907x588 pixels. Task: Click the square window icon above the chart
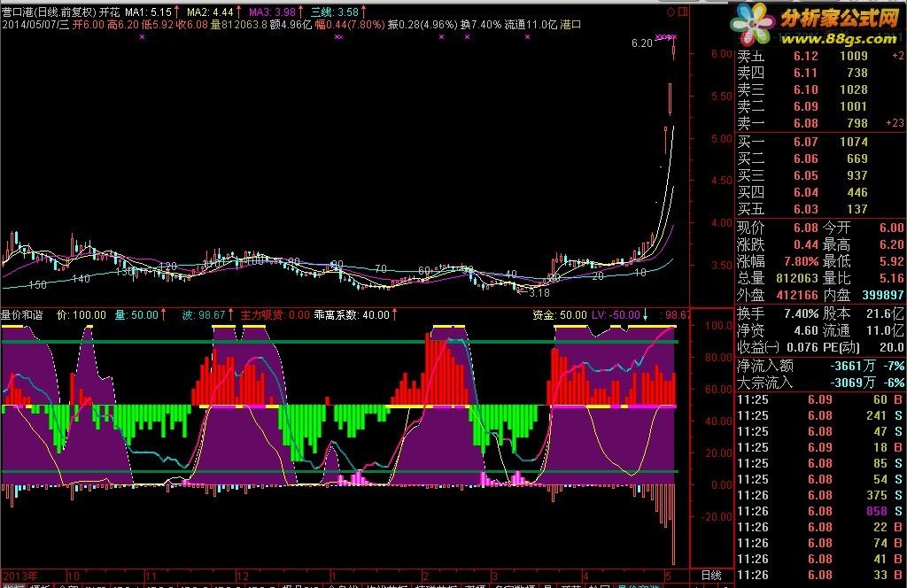[x=683, y=12]
